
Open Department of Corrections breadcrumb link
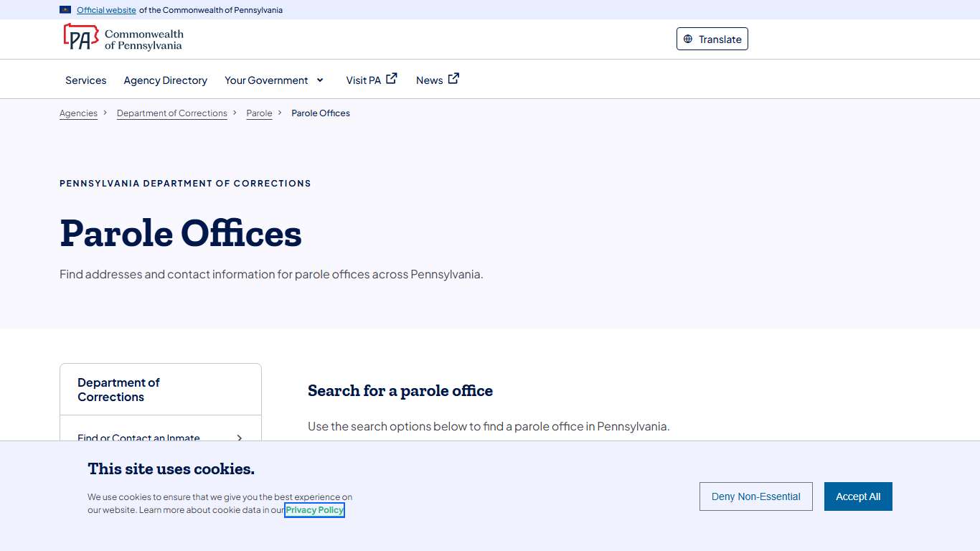(172, 113)
